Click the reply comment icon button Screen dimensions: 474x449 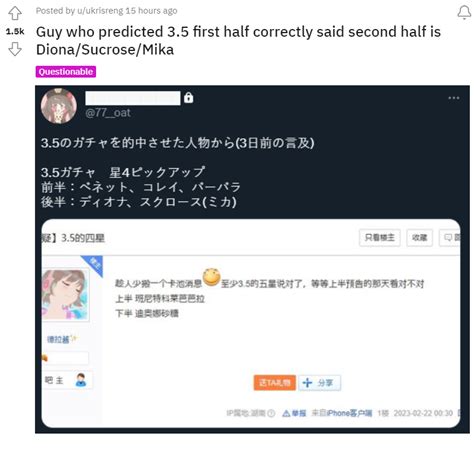coord(450,238)
